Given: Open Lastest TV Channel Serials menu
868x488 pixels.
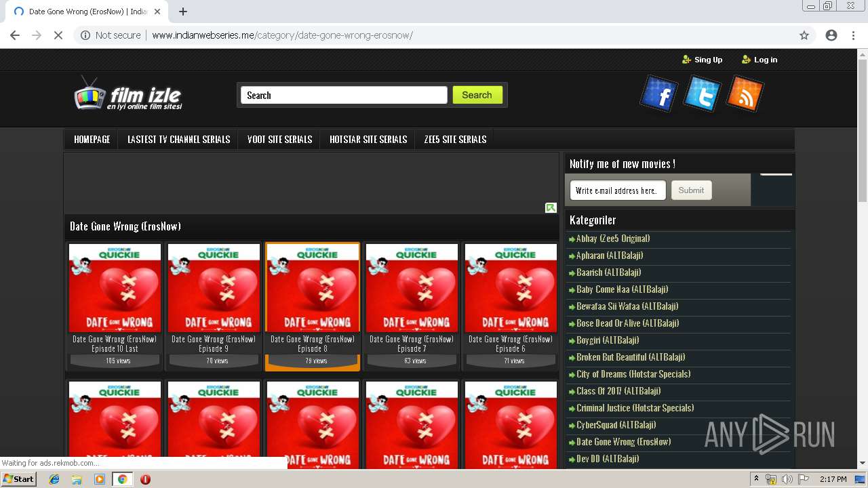Looking at the screenshot, I should tap(179, 139).
